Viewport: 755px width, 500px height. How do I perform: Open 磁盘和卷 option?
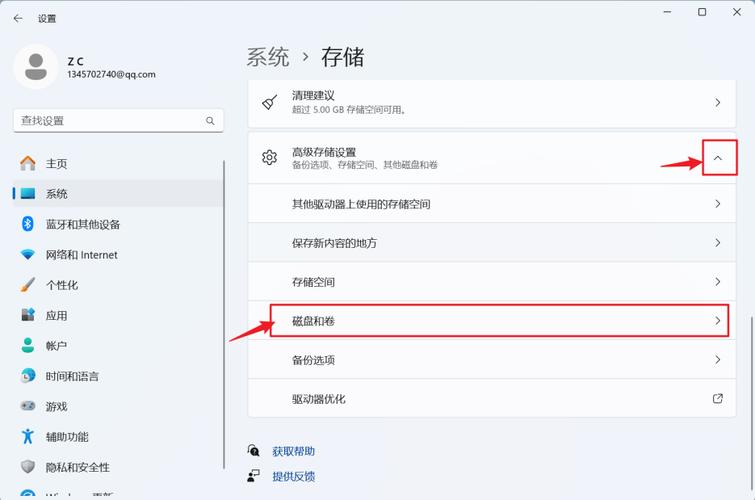click(492, 321)
